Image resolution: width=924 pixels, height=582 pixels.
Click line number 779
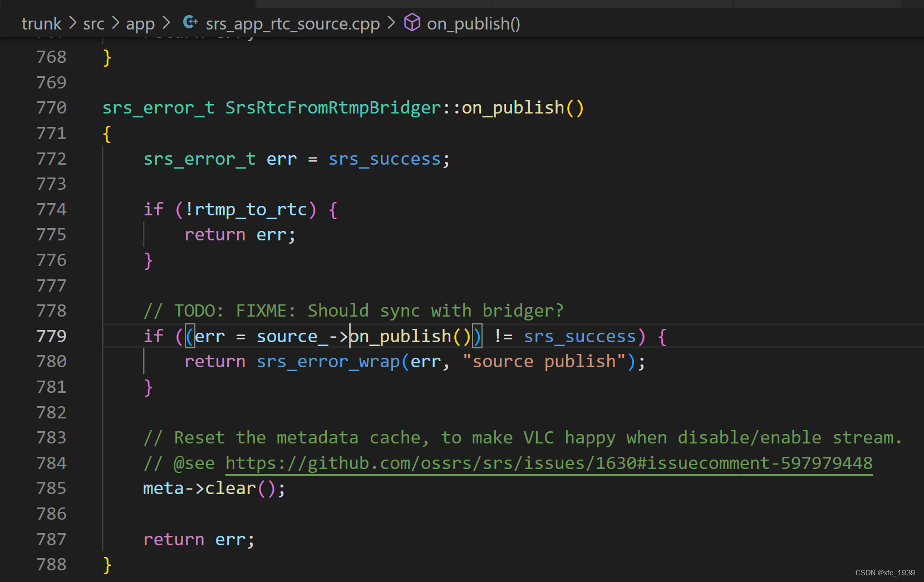[51, 336]
